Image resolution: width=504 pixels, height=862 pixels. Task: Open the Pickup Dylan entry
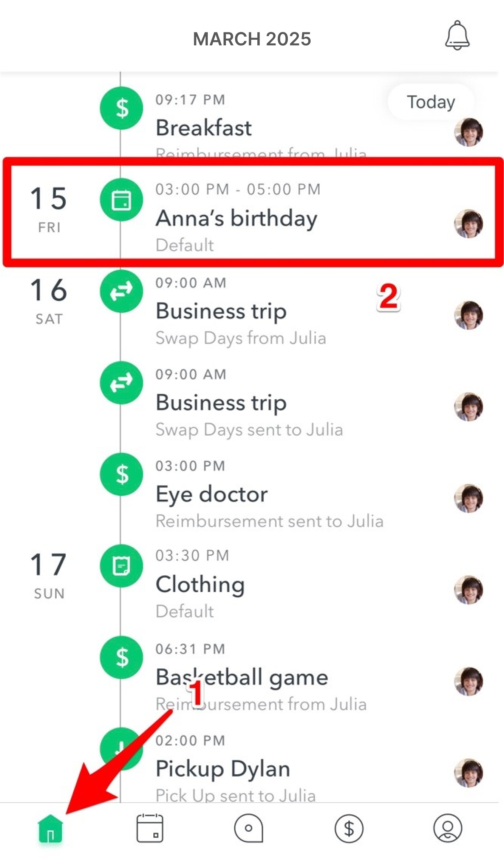[x=223, y=768]
